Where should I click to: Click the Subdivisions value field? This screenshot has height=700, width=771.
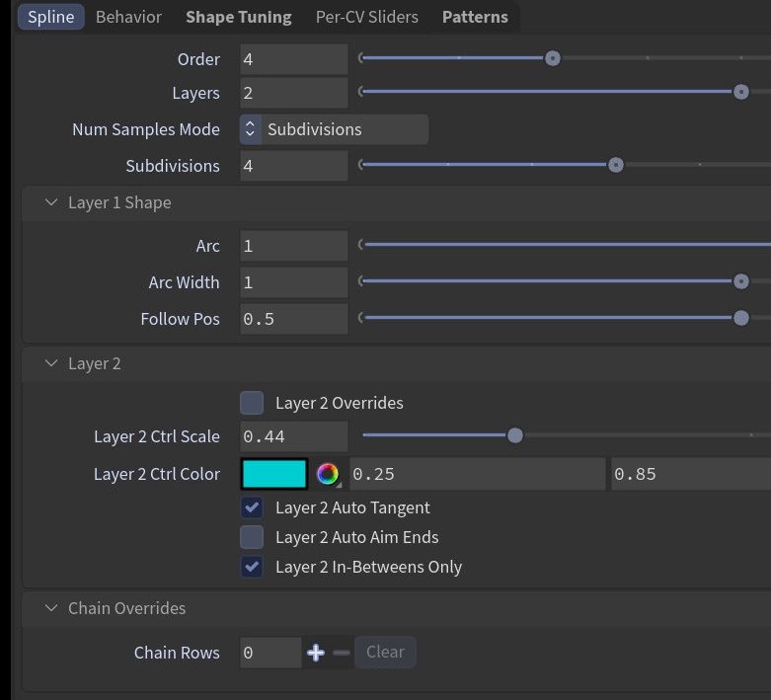tap(294, 166)
